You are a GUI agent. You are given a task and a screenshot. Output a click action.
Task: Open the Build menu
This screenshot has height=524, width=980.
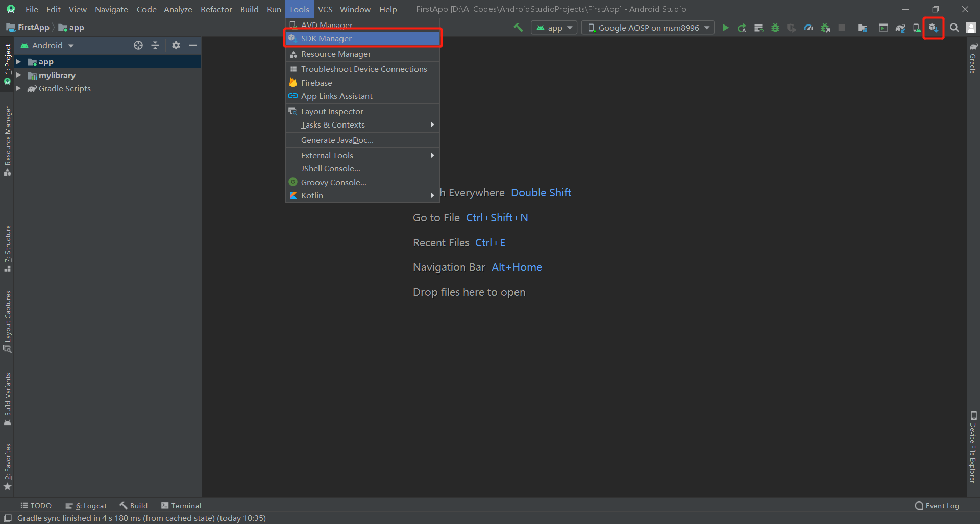249,9
